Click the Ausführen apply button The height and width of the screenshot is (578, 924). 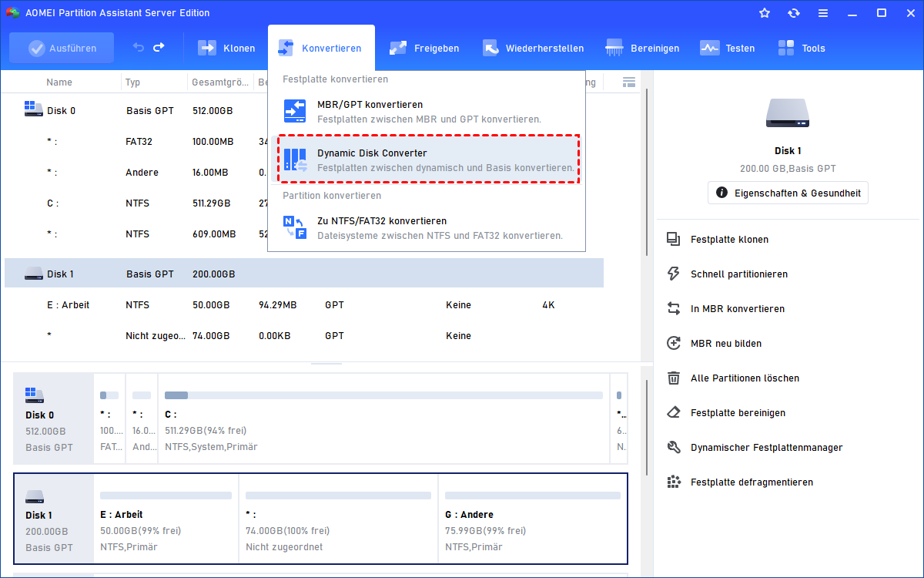[x=62, y=48]
